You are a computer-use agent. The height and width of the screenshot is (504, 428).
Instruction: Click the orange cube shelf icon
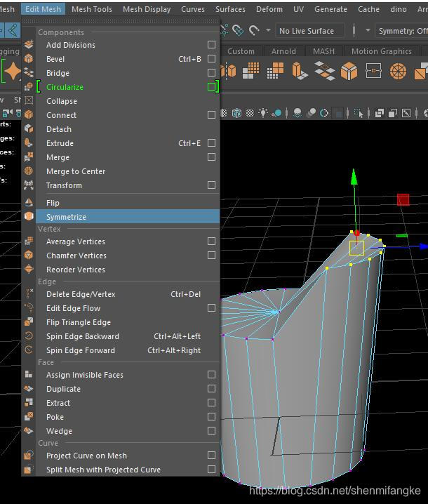(349, 71)
